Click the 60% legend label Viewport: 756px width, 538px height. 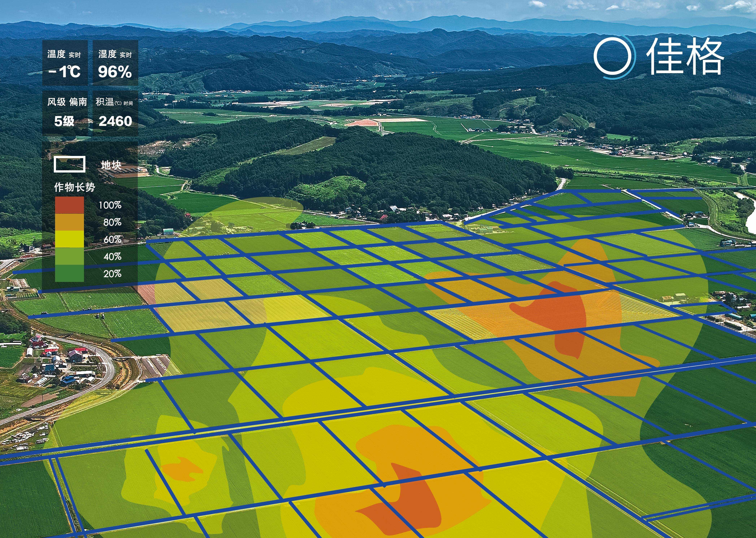click(112, 239)
